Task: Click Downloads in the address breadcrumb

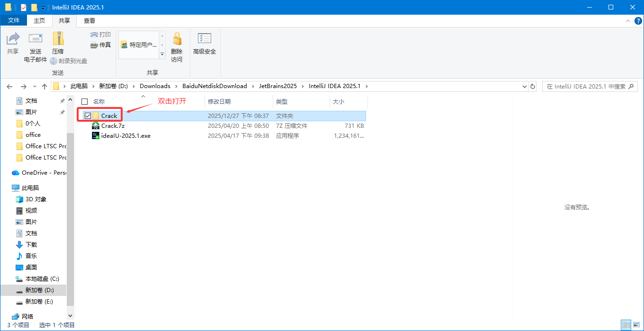Action: pos(155,86)
